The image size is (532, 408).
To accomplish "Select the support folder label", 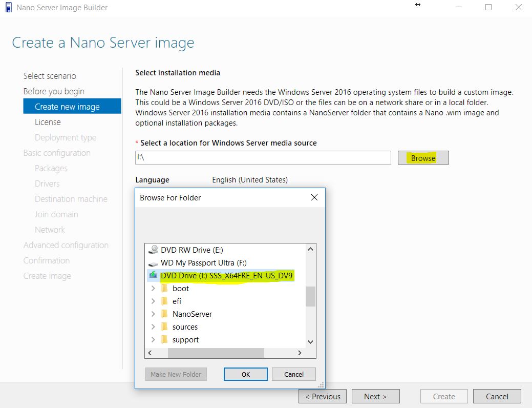I will pos(185,340).
